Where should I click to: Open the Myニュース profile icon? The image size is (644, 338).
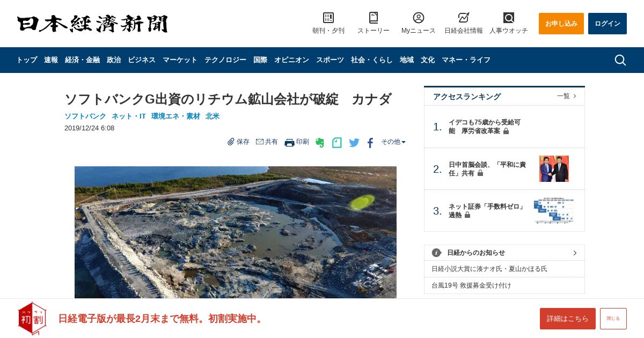tap(419, 18)
